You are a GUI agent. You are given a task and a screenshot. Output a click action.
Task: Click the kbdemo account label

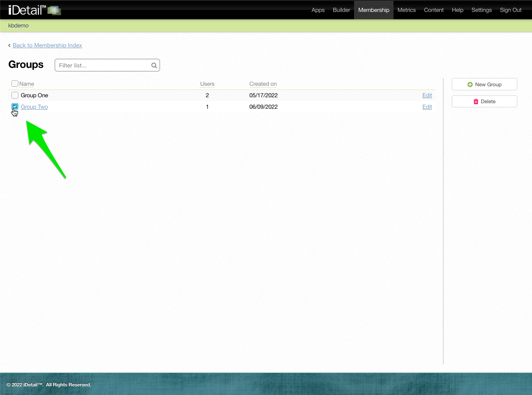point(18,25)
